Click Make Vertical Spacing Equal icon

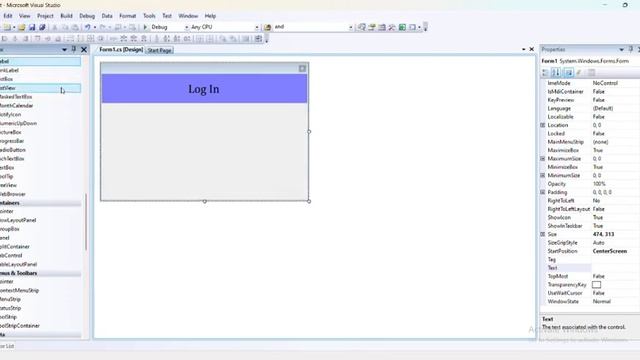(156, 39)
